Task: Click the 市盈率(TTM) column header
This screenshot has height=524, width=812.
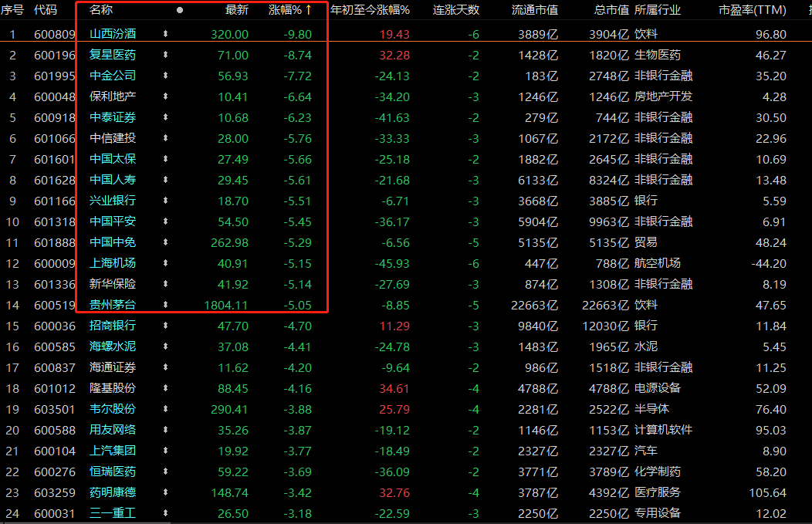Action: pyautogui.click(x=753, y=10)
